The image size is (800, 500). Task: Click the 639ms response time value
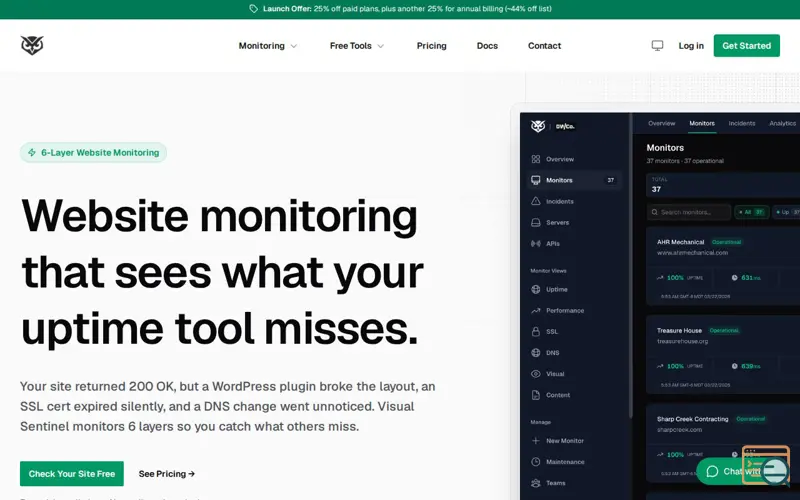point(751,366)
